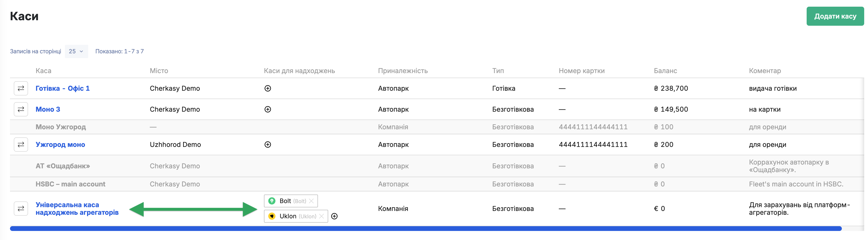Click the Додати касу button

pos(835,16)
